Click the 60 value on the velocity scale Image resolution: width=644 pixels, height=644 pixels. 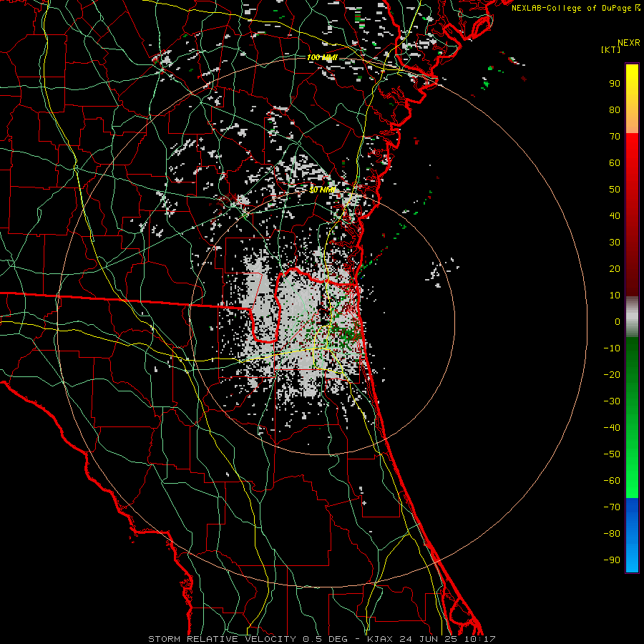615,162
